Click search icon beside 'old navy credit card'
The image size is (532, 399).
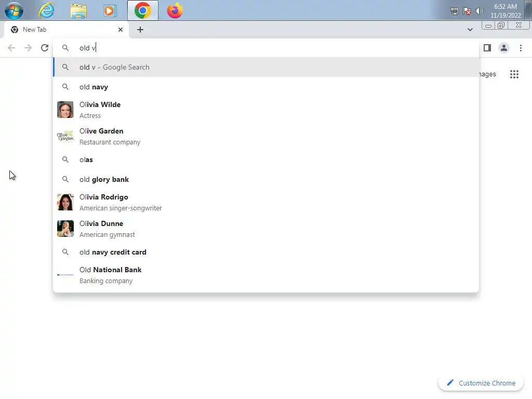[65, 252]
